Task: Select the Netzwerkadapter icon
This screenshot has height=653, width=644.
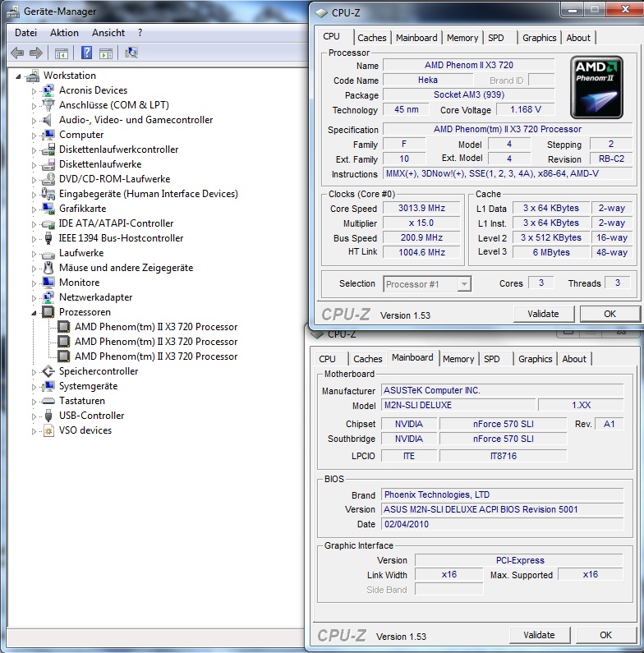Action: point(48,297)
